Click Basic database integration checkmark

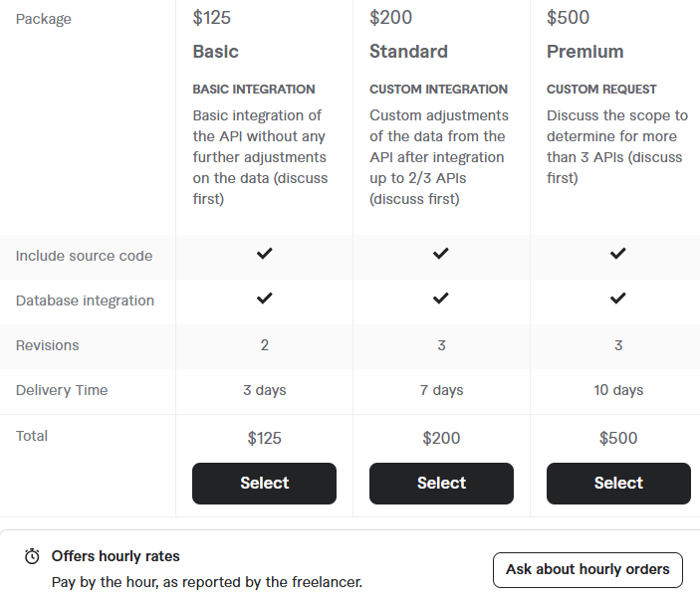[264, 298]
